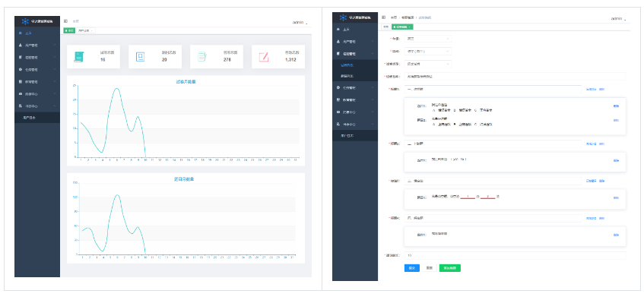This screenshot has height=300, width=644.
Task: Click the message center icon in form window sidebar
Action: 338,112
